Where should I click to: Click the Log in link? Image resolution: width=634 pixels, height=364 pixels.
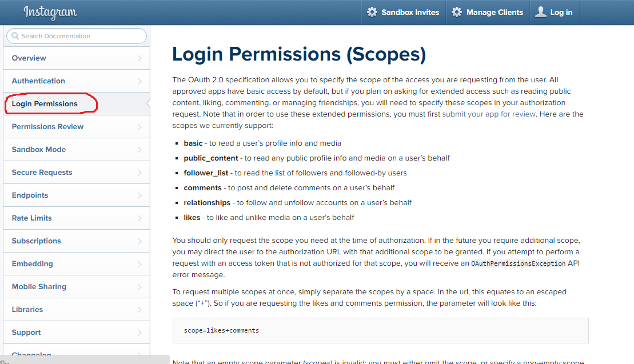[561, 12]
